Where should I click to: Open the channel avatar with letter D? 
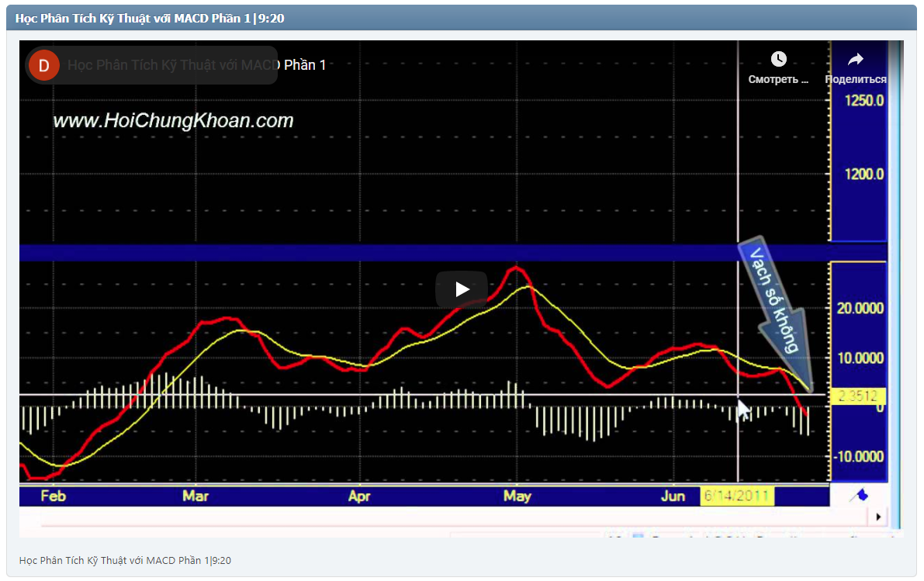pos(43,65)
